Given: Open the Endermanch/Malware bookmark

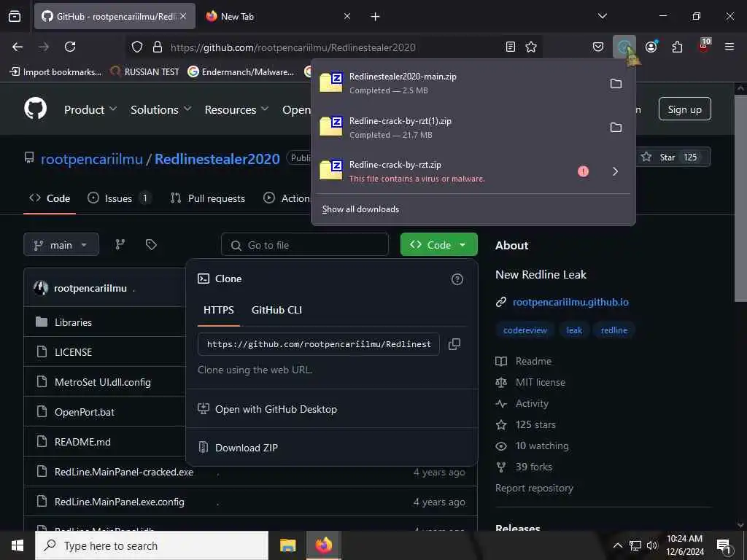Looking at the screenshot, I should point(241,72).
